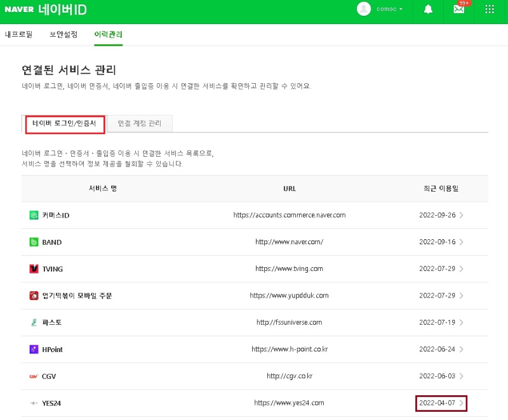Viewport: 508px width, 420px height.
Task: Click URL https://www.tving.com
Action: (290, 269)
